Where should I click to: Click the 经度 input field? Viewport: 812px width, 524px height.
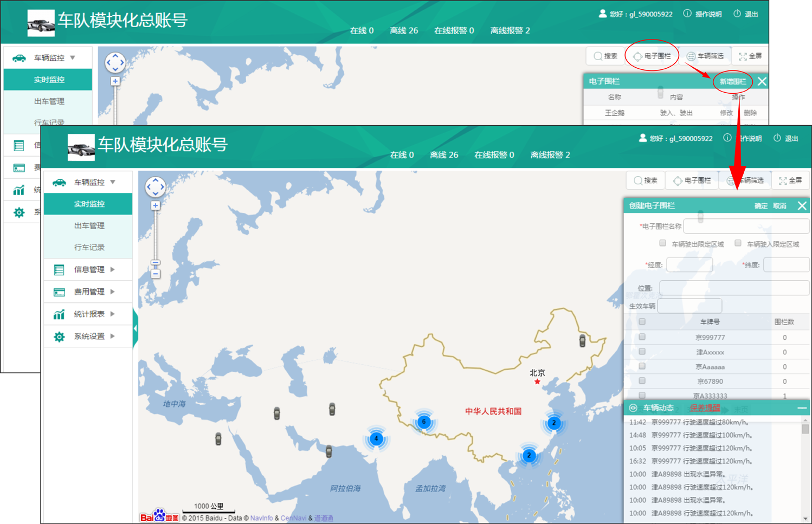pos(689,264)
